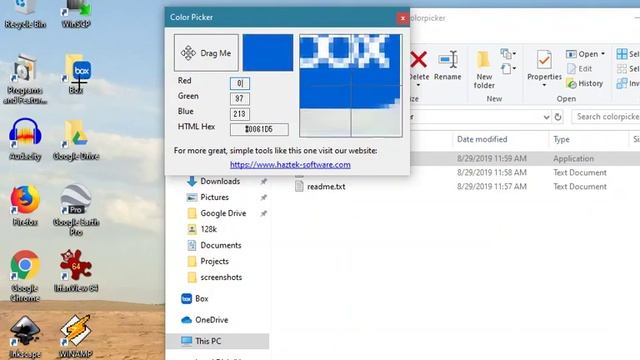Viewport: 640px width, 360px height.
Task: Open Box in the navigation pane
Action: pyautogui.click(x=194, y=299)
